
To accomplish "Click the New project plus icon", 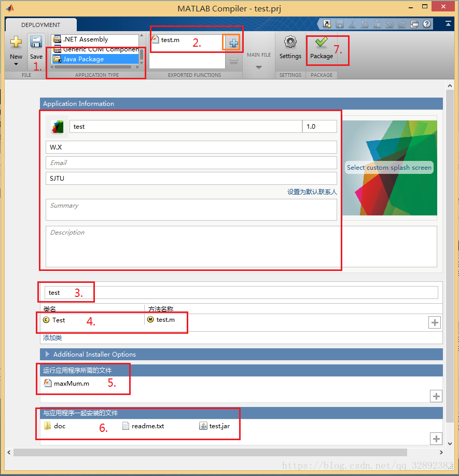I will [16, 42].
